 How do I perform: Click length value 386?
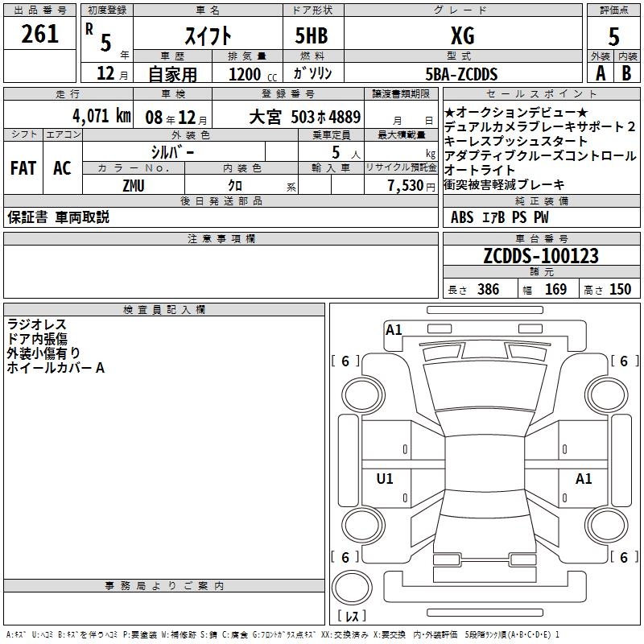point(489,289)
